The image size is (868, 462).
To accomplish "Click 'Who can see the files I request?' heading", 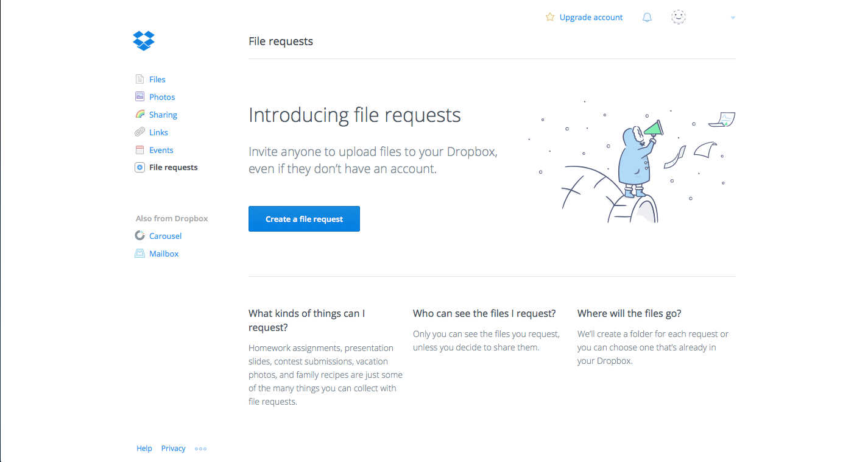I will click(484, 313).
